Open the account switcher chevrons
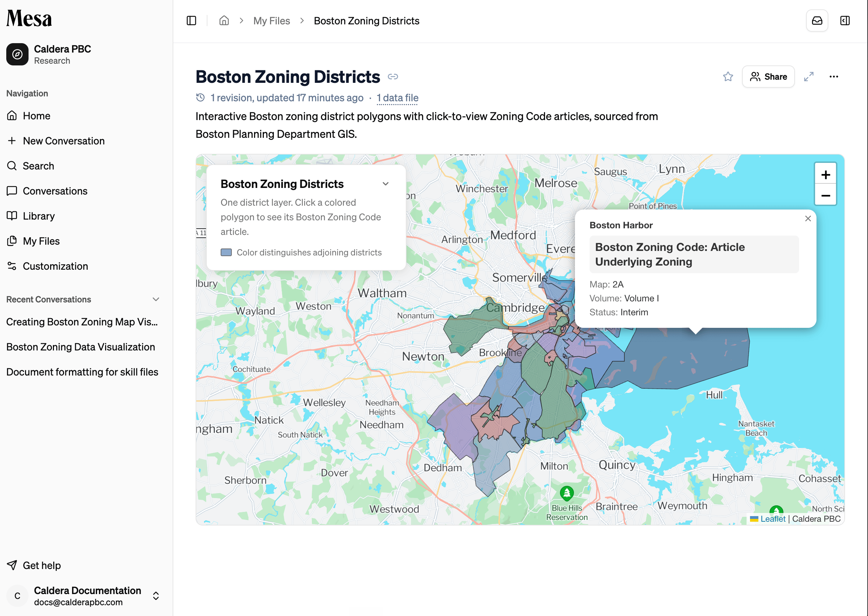The width and height of the screenshot is (868, 616). tap(156, 595)
